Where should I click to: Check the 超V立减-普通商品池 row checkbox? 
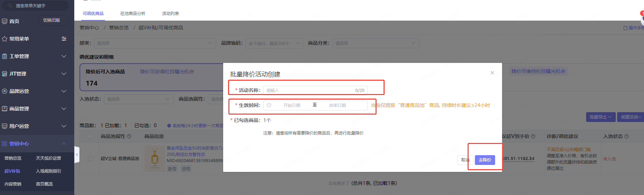pyautogui.click(x=90, y=159)
